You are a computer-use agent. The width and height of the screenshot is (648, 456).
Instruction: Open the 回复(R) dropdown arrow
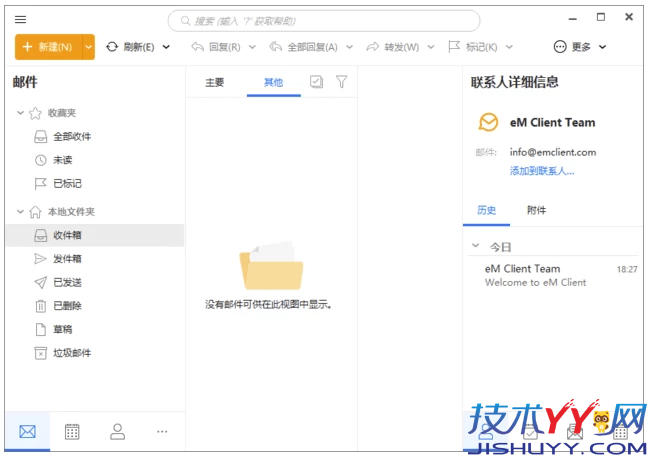pyautogui.click(x=252, y=47)
